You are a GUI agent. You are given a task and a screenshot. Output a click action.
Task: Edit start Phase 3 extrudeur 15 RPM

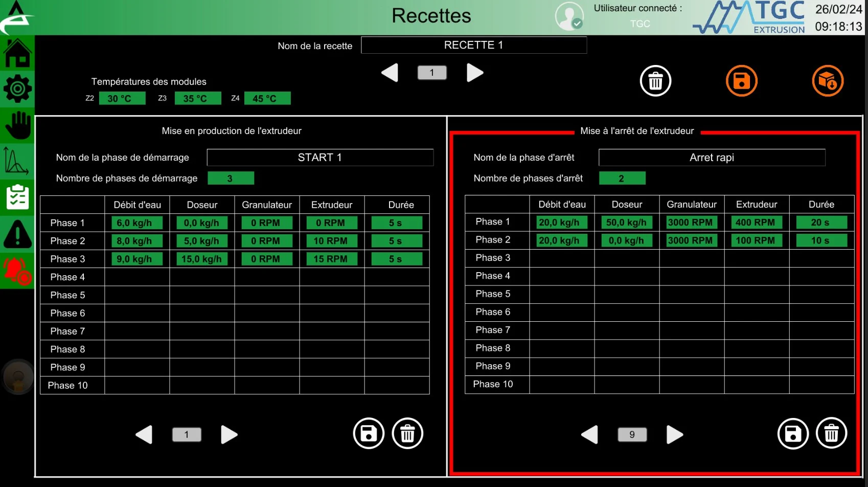pos(332,259)
